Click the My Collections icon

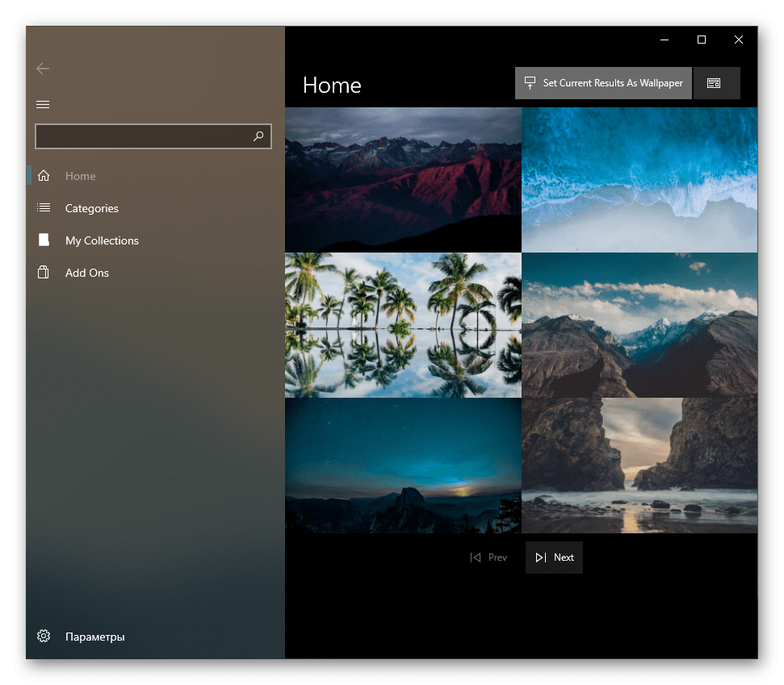pyautogui.click(x=44, y=240)
